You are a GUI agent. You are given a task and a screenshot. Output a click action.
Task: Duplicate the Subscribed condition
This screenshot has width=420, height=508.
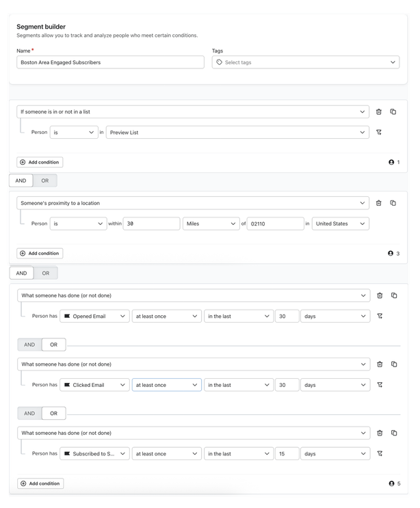click(394, 433)
